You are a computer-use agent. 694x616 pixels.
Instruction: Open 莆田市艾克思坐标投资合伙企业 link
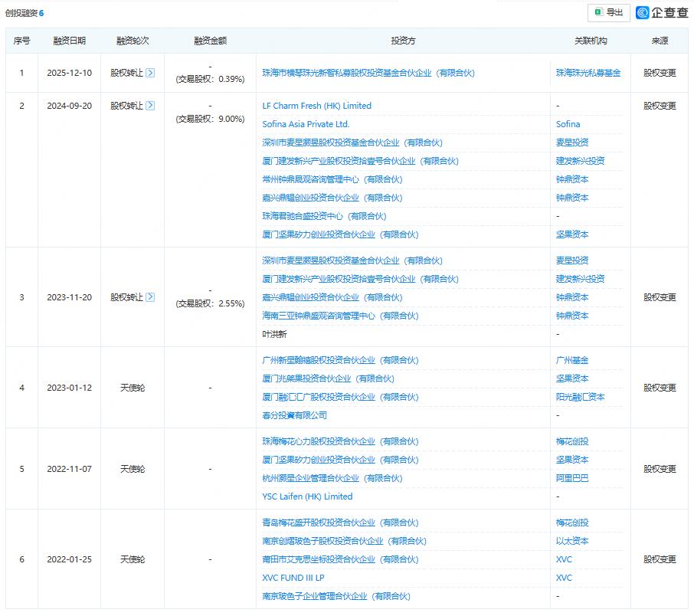click(340, 559)
